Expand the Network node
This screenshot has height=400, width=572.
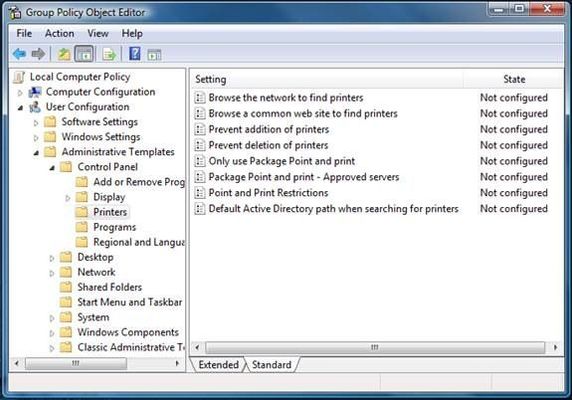tap(52, 273)
